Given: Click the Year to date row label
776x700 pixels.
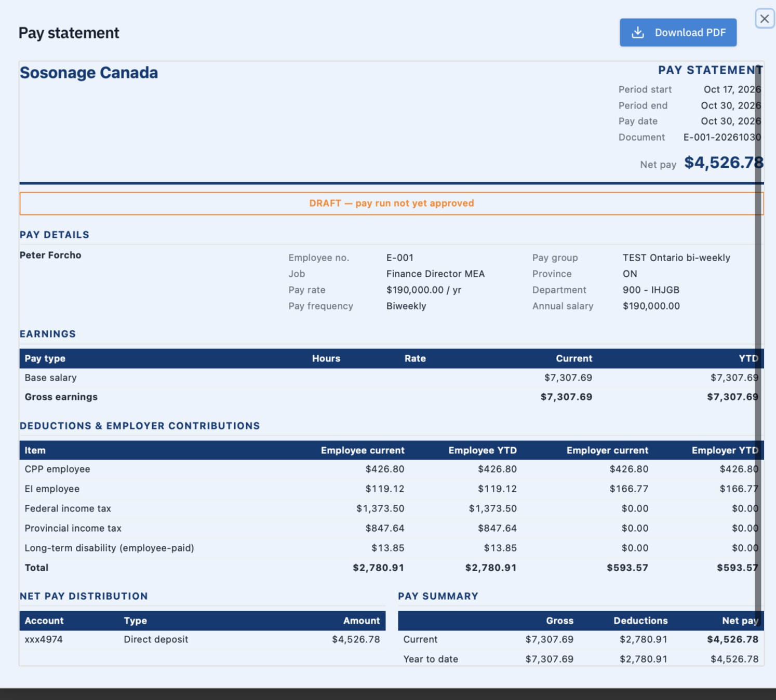Looking at the screenshot, I should point(431,659).
